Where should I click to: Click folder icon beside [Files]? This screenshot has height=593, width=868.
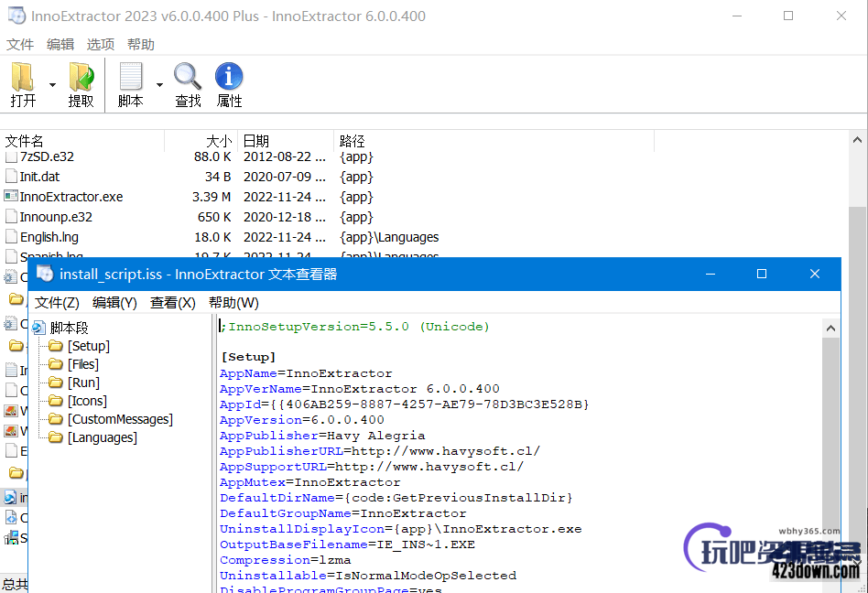(55, 364)
